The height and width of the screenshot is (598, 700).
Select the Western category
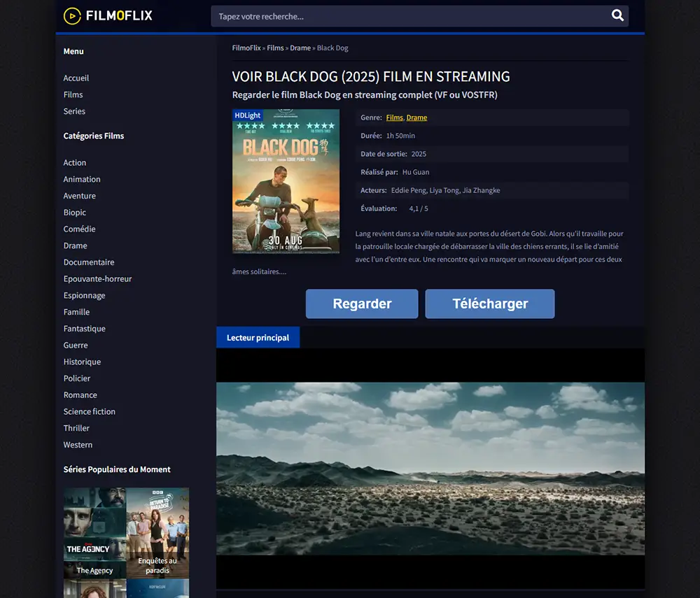pos(78,445)
